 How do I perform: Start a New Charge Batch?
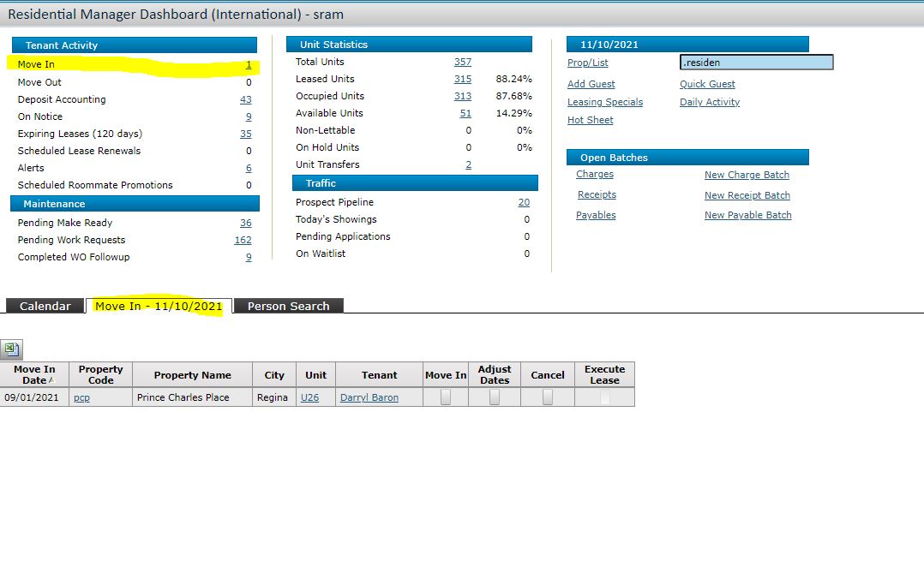click(747, 175)
